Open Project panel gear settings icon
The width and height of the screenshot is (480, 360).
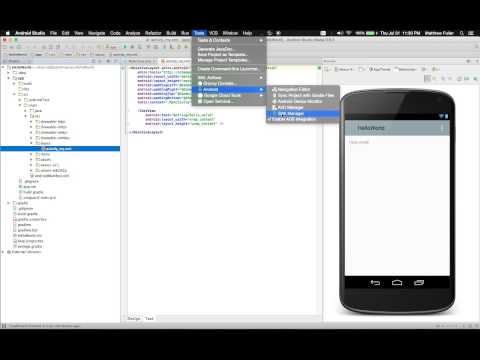108,61
